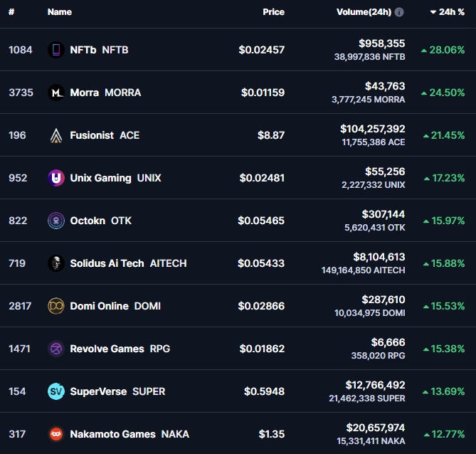Screen dimensions: 476x454
Task: Click rank number 1084
Action: [x=21, y=50]
